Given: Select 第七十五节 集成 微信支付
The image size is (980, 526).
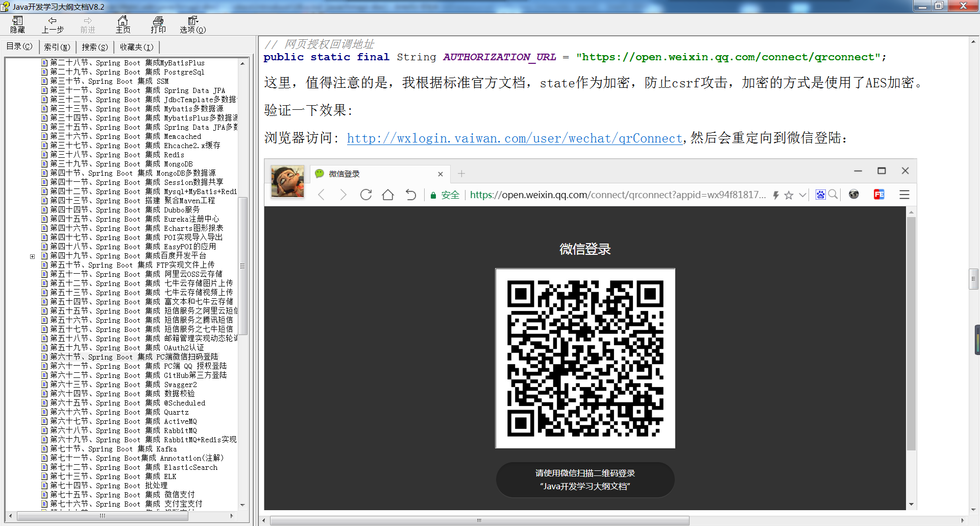Looking at the screenshot, I should (122, 495).
